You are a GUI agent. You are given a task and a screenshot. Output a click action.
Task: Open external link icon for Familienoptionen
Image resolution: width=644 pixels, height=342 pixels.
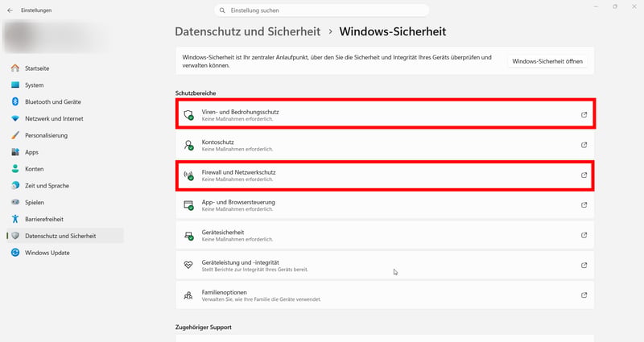[x=584, y=295]
